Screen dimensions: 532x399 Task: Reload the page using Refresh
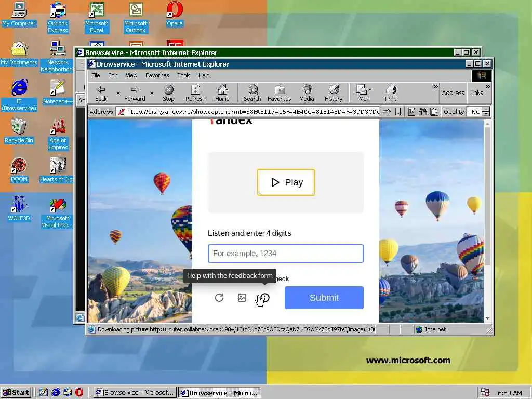tap(195, 94)
